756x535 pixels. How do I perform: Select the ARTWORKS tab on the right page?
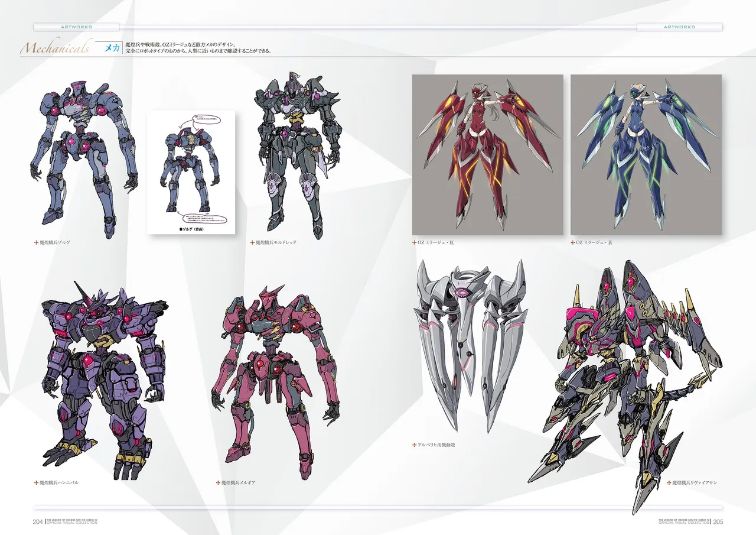(679, 27)
